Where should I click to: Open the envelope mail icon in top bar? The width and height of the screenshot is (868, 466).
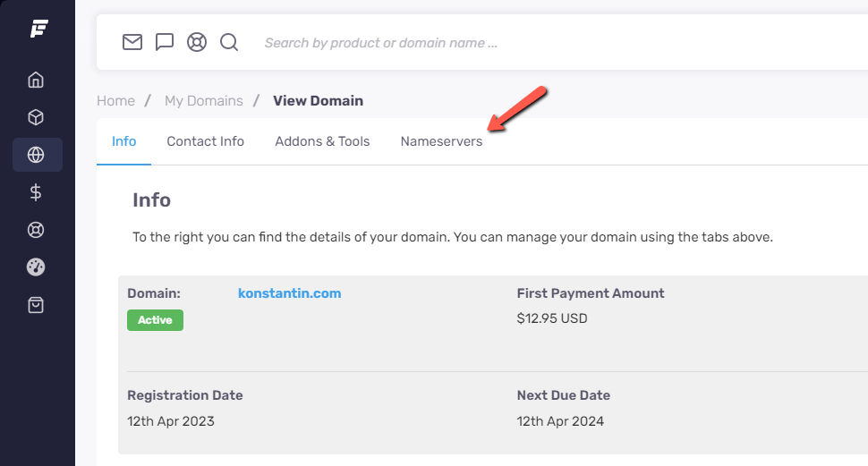click(132, 42)
